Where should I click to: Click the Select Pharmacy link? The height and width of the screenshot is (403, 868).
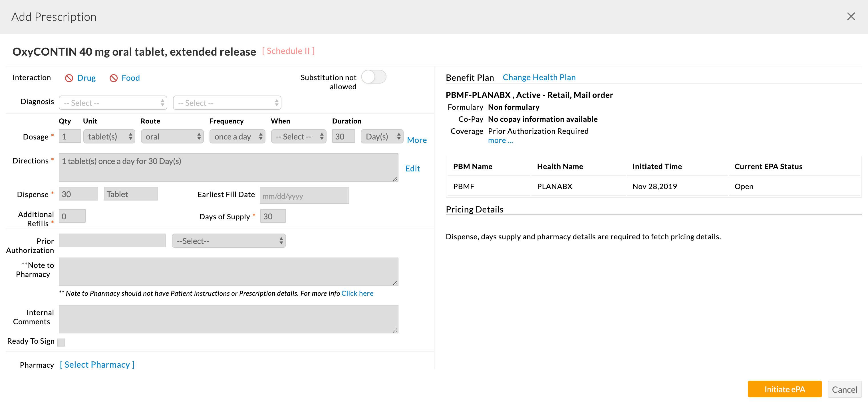click(x=97, y=364)
